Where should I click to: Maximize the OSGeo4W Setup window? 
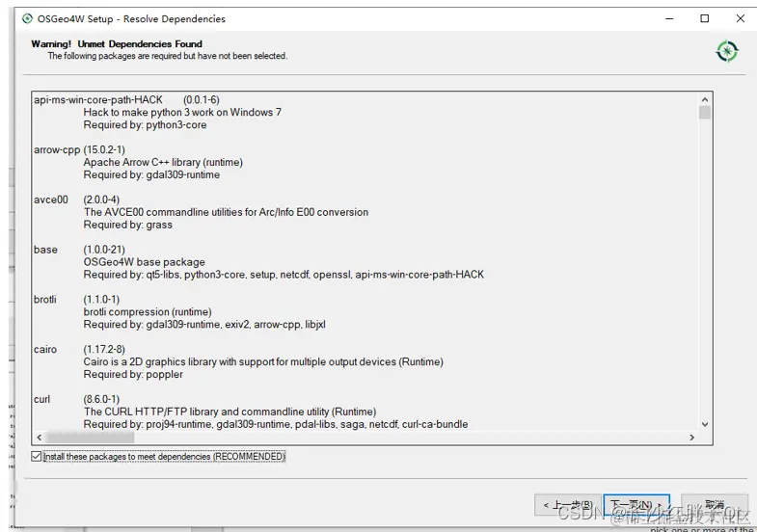704,19
